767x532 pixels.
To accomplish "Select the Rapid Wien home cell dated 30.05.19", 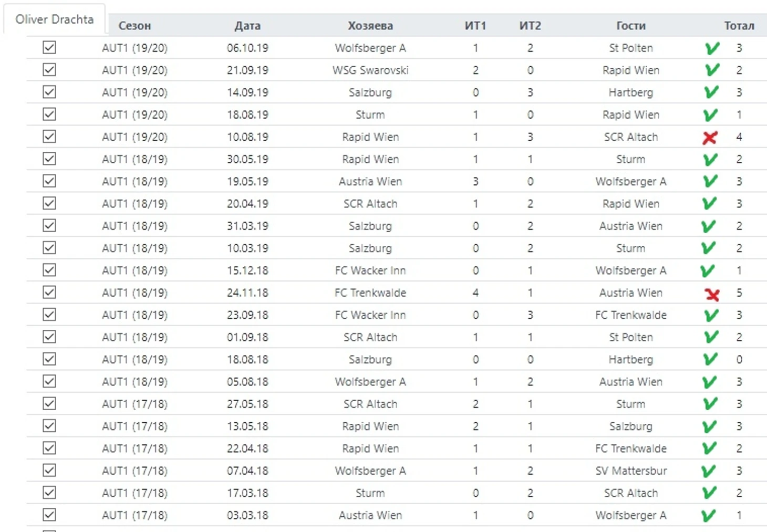I will (370, 160).
